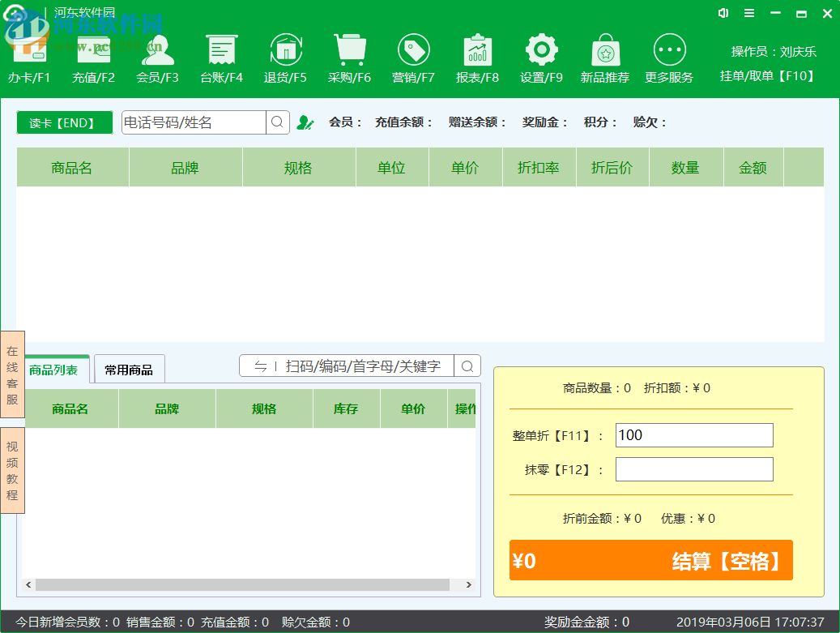Open the 会员/F3 member icon

pyautogui.click(x=157, y=51)
